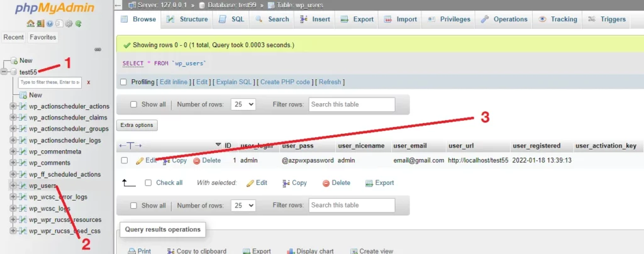Open the Triggers tab
Viewport: 644px width, 254px height.
coord(607,19)
